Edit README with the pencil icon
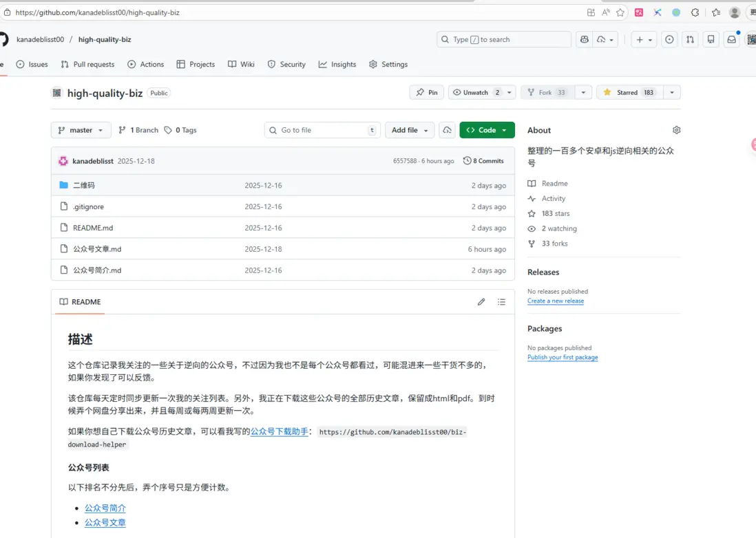The image size is (756, 538). point(481,302)
